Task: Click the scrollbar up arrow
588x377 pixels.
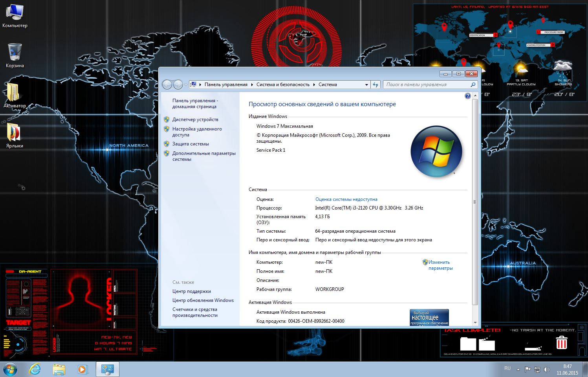Action: coord(475,96)
